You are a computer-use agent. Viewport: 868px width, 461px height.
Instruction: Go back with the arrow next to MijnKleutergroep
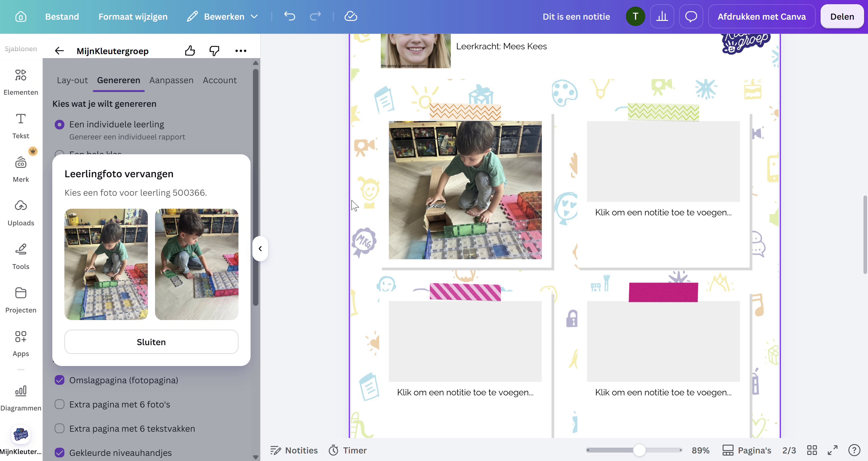coord(59,51)
